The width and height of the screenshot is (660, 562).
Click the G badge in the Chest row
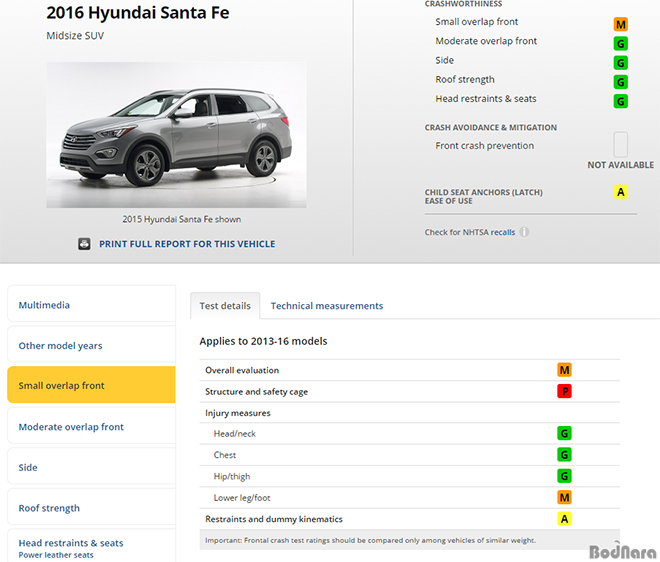tap(564, 455)
